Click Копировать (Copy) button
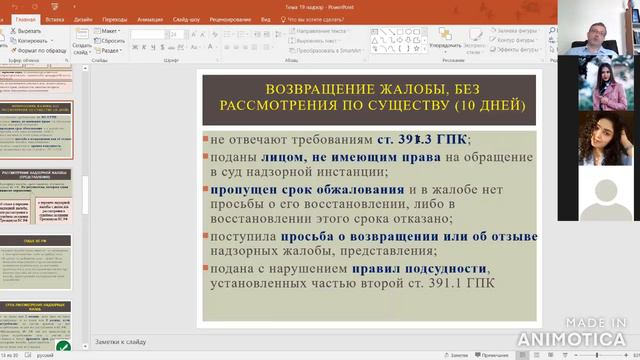 [x=29, y=41]
